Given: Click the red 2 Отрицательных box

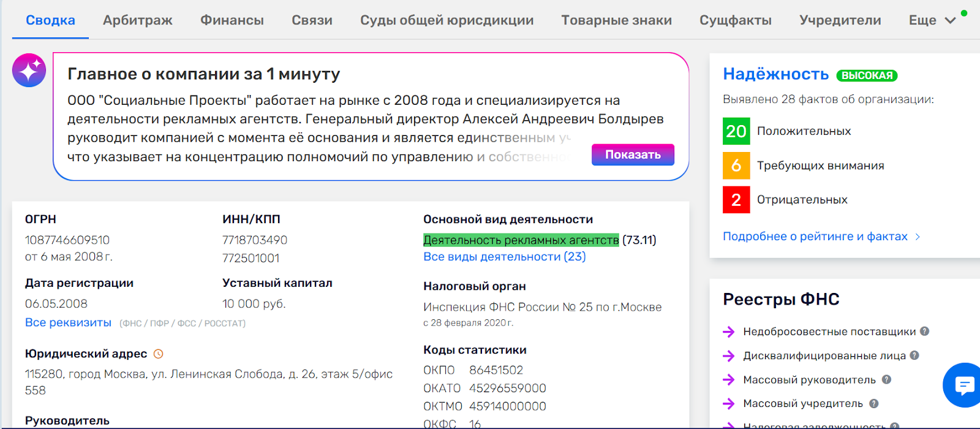Looking at the screenshot, I should (736, 200).
